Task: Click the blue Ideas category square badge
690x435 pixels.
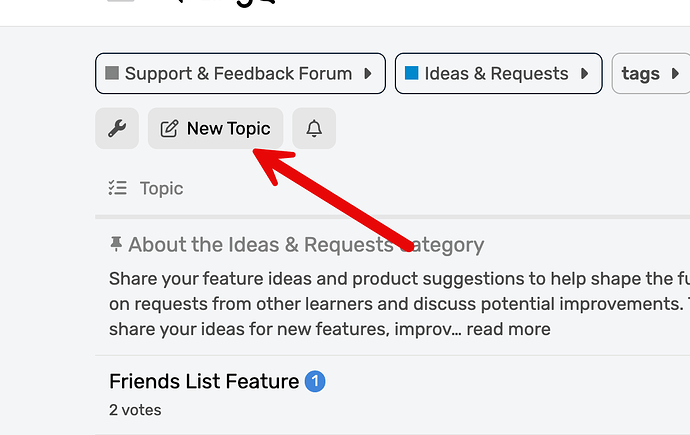Action: point(411,73)
